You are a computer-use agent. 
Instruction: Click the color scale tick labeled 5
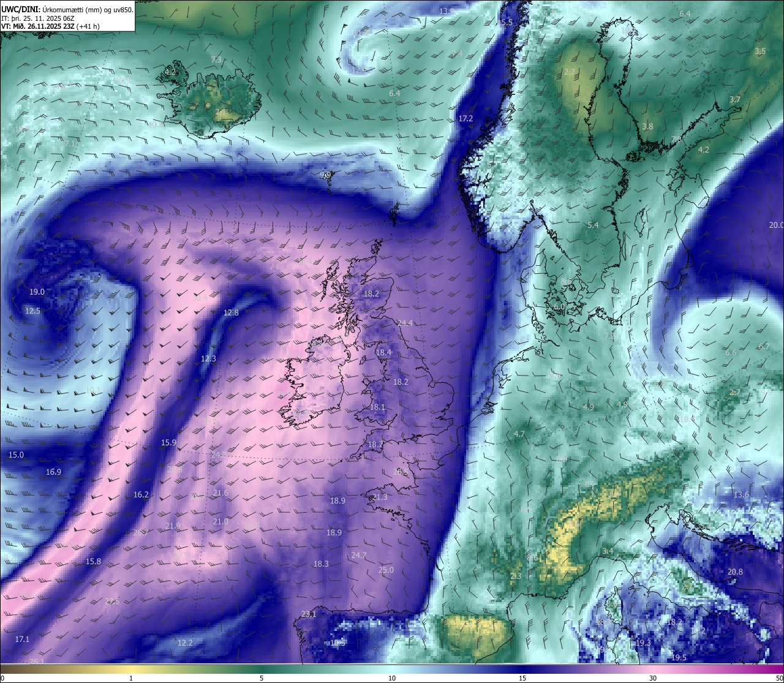[x=262, y=678]
